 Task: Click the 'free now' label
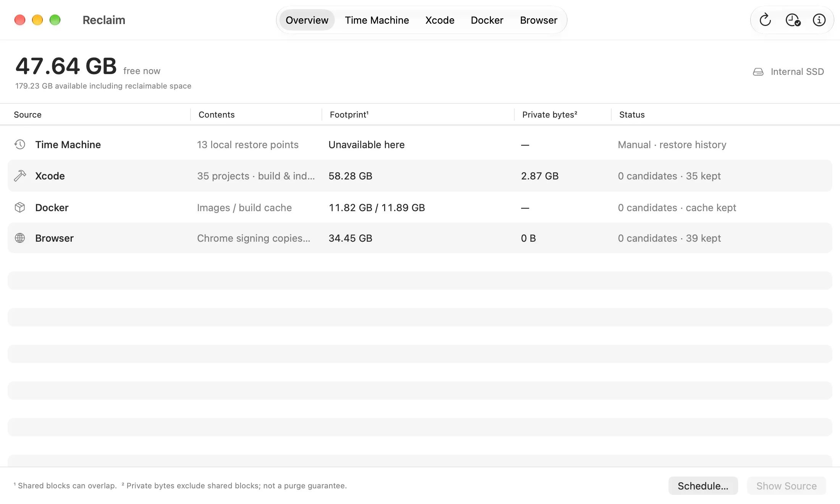[x=142, y=71]
